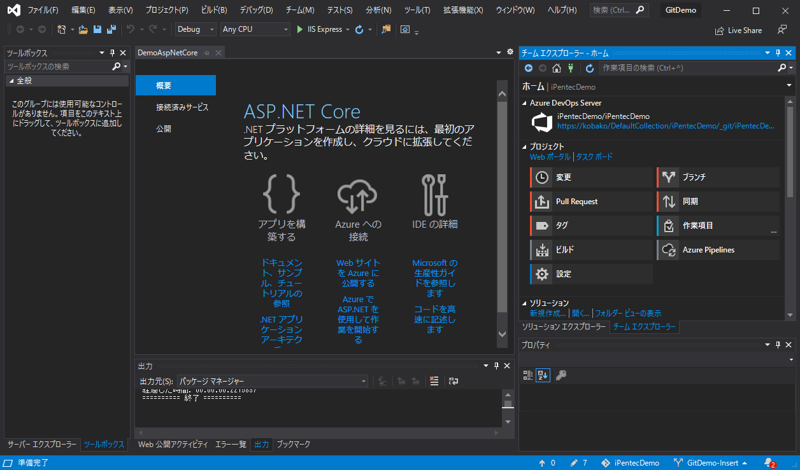
Task: Click the ツールボックスの検索 search field
Action: pos(58,66)
